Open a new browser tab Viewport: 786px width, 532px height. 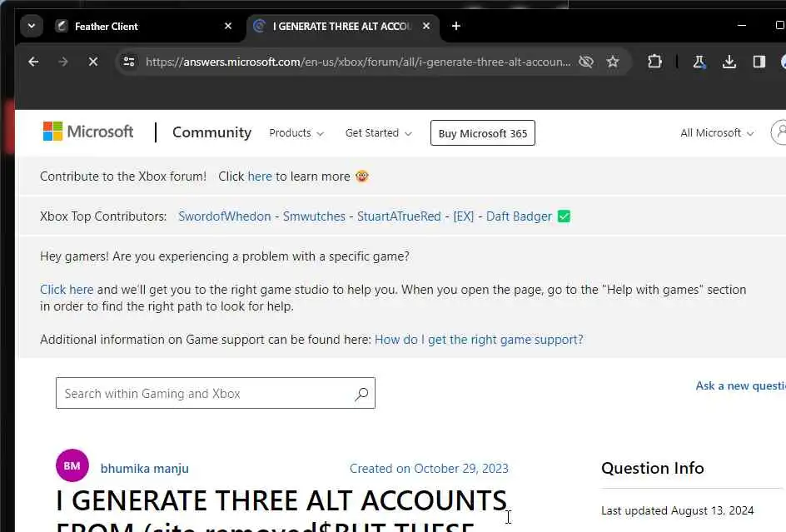click(x=455, y=26)
